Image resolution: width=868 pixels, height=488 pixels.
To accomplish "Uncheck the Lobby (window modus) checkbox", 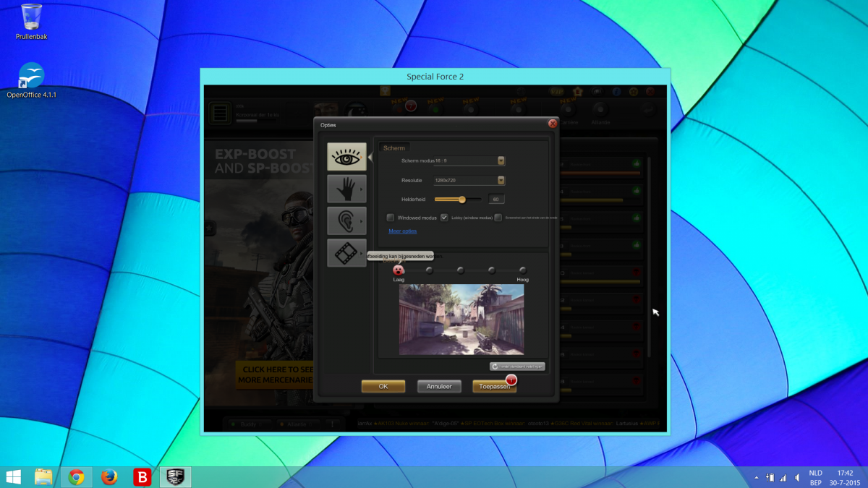I will point(444,218).
